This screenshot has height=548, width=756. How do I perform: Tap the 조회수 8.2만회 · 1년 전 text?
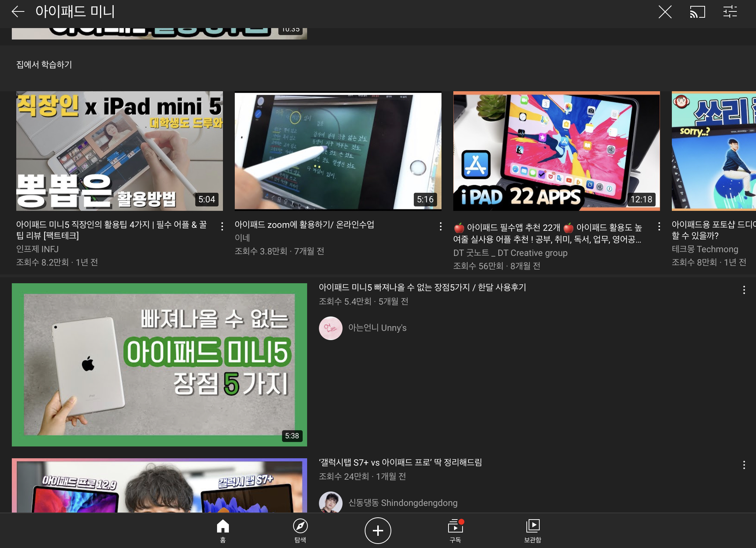point(57,262)
